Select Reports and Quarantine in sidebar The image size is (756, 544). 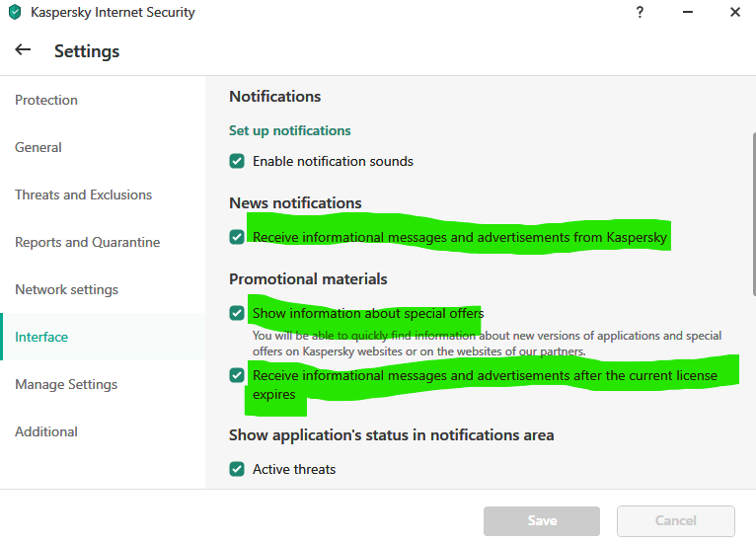click(x=103, y=242)
